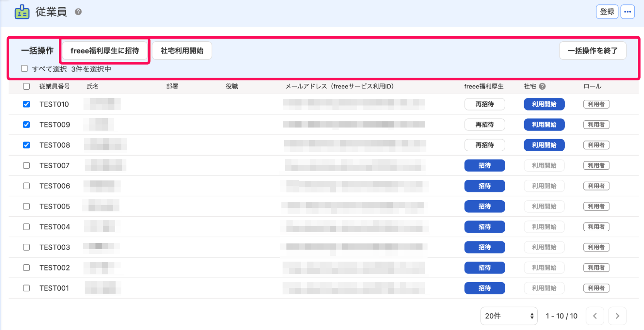Check the TEST001 row checkbox
Viewport: 644px width, 330px height.
pyautogui.click(x=26, y=288)
